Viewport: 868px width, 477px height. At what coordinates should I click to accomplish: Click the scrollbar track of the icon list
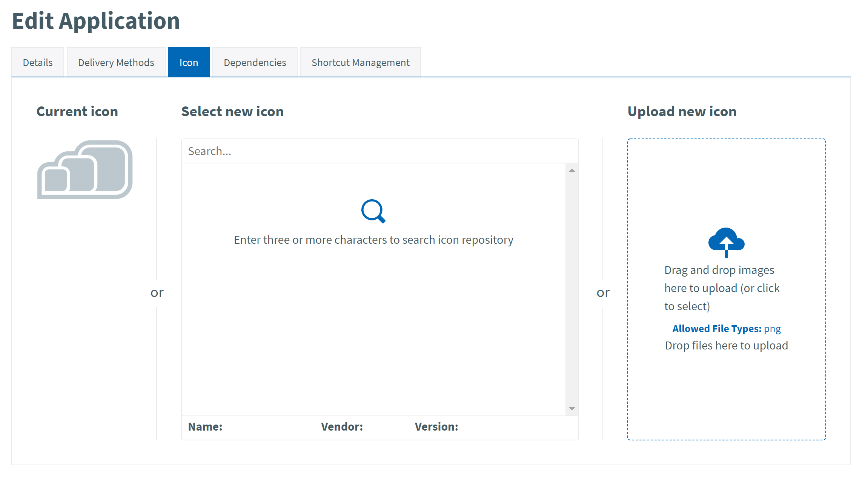point(572,289)
